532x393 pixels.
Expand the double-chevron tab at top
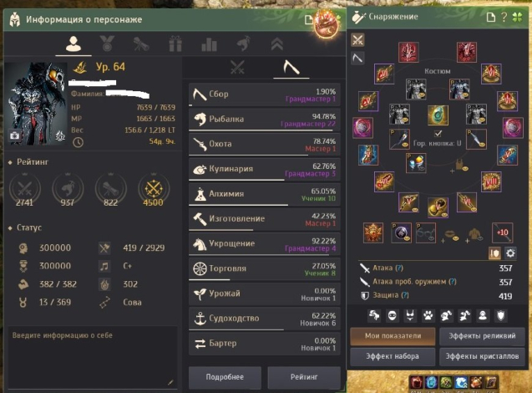coord(277,44)
